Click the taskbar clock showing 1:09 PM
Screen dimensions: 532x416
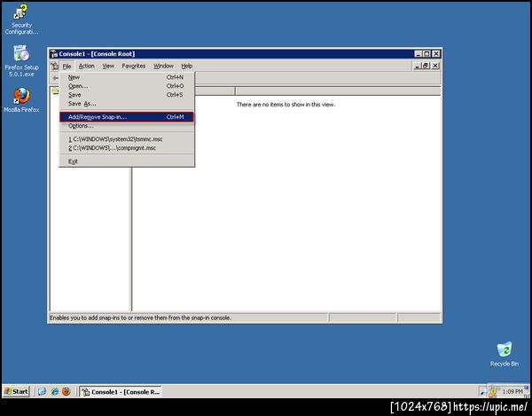[x=512, y=392]
